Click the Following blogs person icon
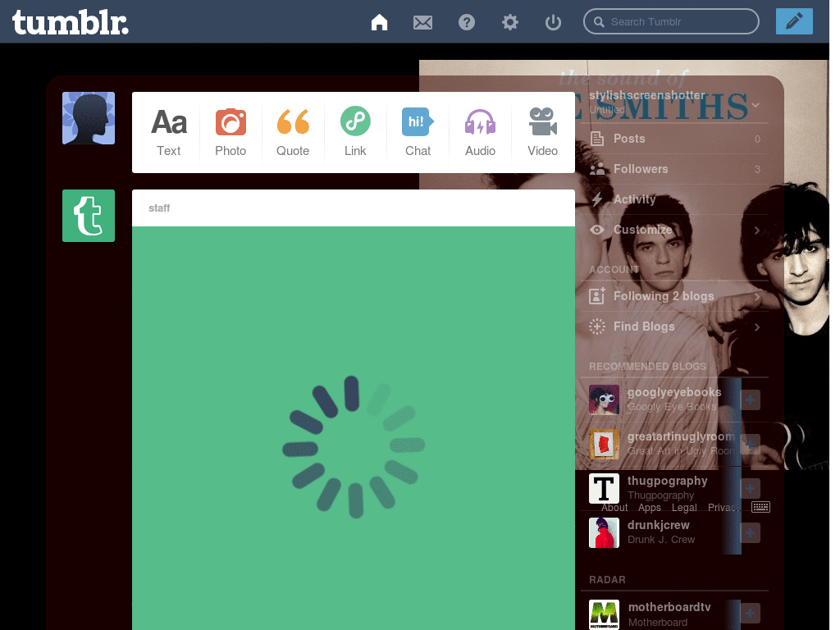This screenshot has height=630, width=840. (x=597, y=295)
